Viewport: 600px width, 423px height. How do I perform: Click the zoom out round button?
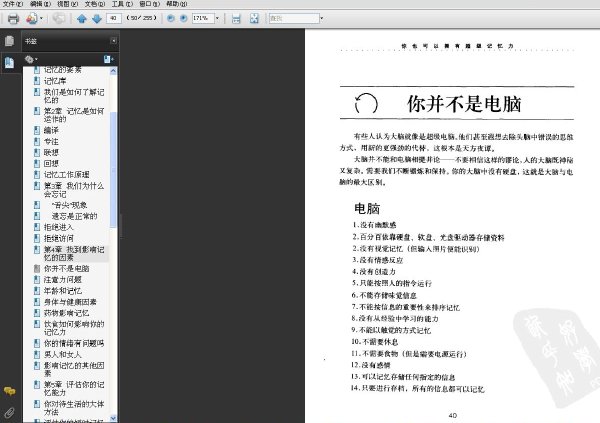pyautogui.click(x=171, y=18)
